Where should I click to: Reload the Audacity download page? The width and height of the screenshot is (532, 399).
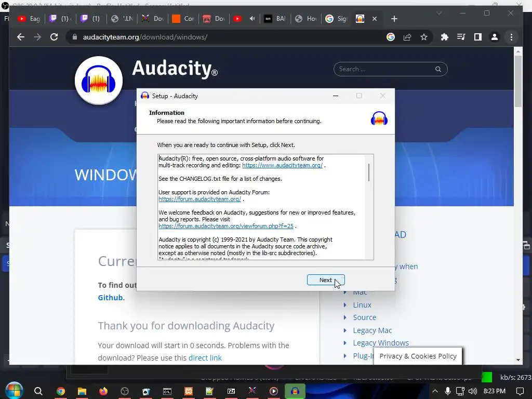54,37
